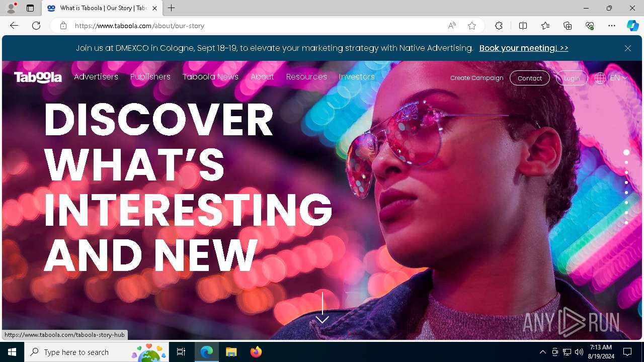Open Read aloud icon in address bar
644x362 pixels.
(x=452, y=26)
